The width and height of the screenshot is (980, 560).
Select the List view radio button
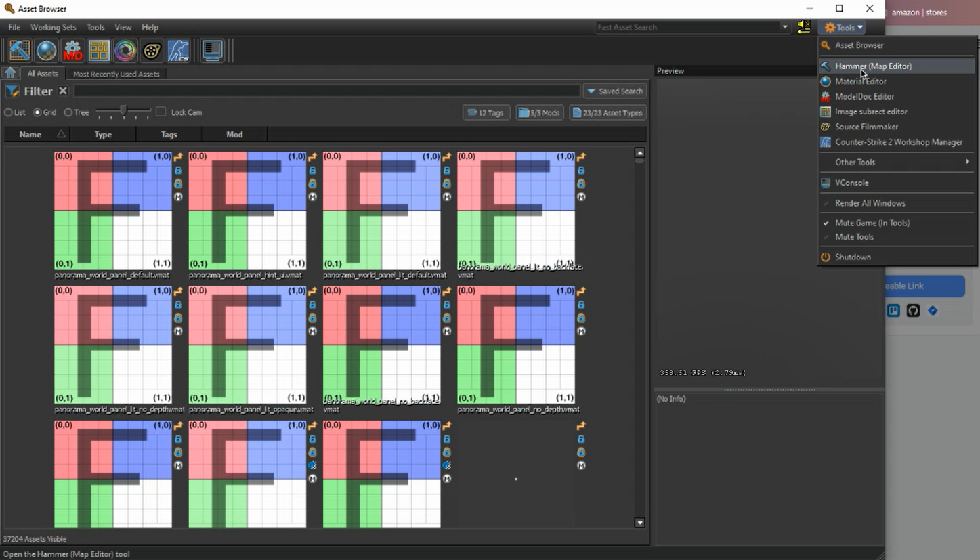pos(9,112)
